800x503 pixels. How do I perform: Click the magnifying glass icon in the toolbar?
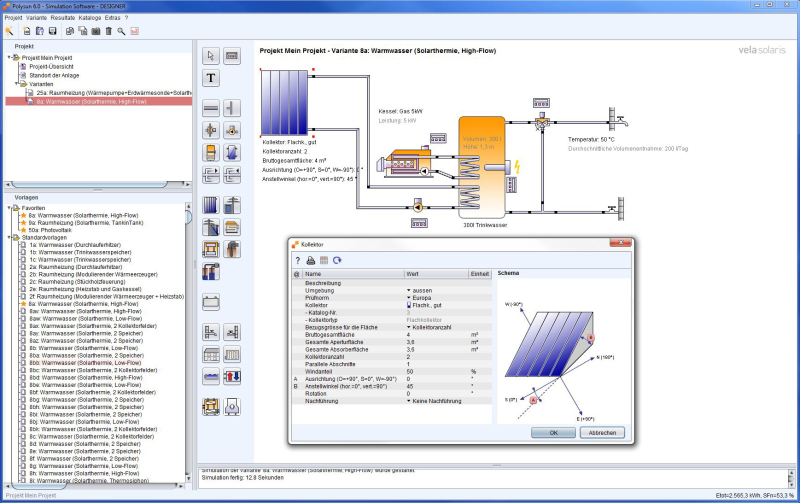click(121, 31)
